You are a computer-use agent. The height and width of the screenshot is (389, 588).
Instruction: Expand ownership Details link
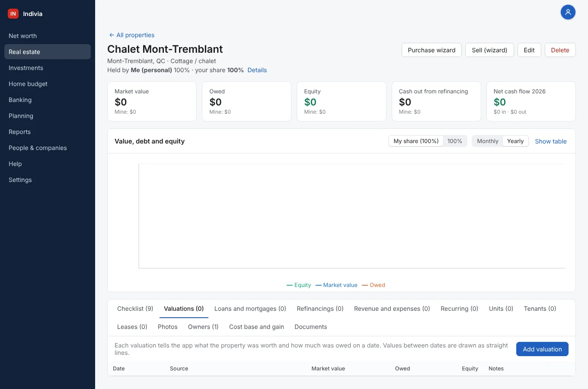pyautogui.click(x=257, y=70)
